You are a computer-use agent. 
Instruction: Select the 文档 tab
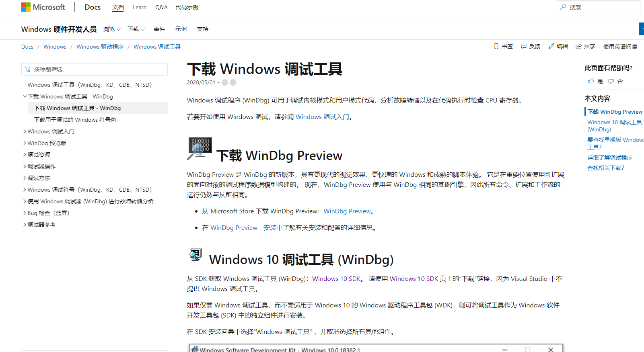(x=118, y=7)
